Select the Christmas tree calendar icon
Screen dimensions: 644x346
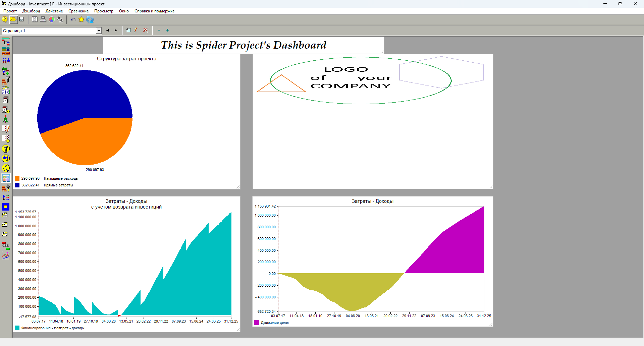click(x=6, y=119)
